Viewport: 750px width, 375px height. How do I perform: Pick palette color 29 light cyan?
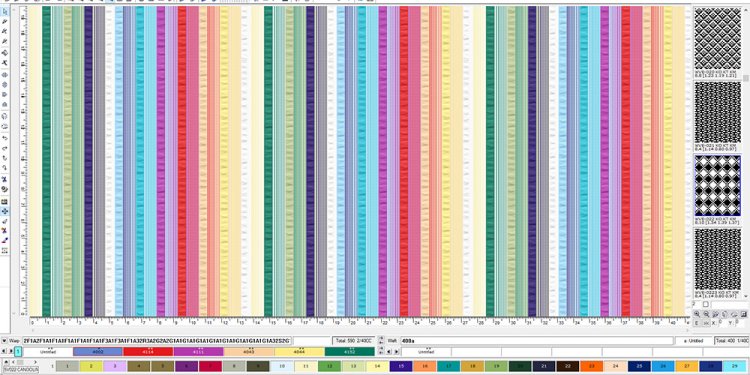tap(735, 366)
